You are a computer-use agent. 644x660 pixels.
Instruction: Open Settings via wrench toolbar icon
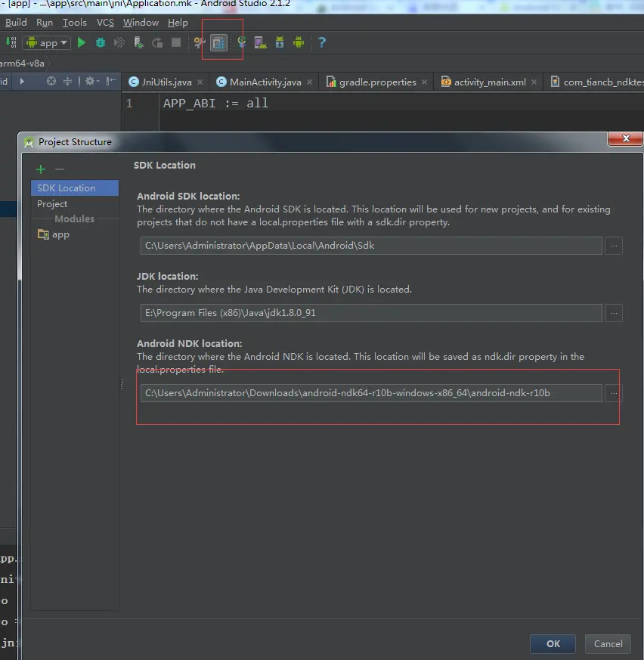[x=199, y=42]
